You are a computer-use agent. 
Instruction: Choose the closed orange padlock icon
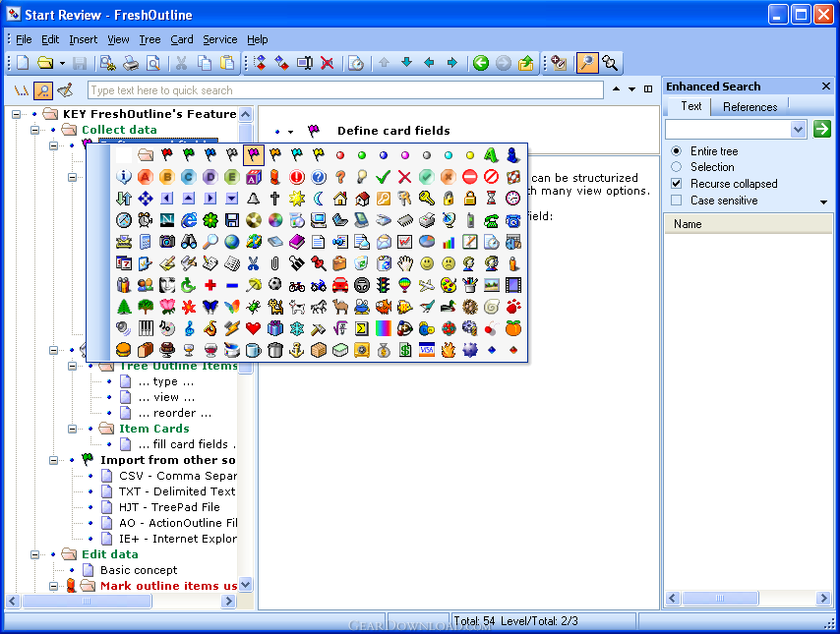tap(470, 199)
